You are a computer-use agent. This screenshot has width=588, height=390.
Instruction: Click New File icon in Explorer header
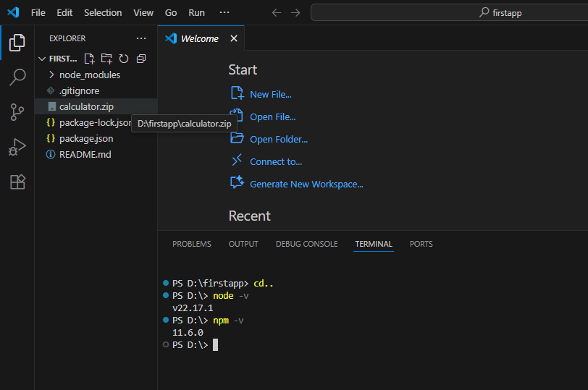point(89,59)
